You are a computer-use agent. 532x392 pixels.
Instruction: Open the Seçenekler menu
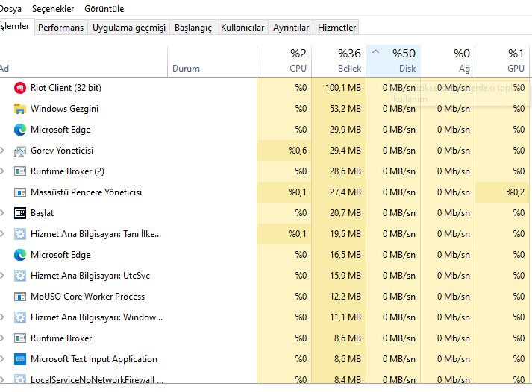click(53, 9)
